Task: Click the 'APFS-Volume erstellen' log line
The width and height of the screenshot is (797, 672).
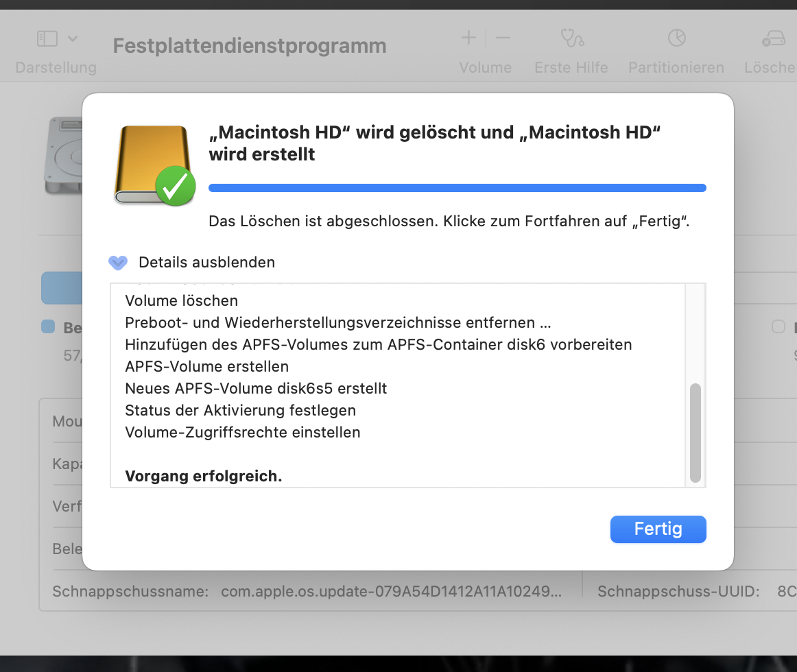Action: pyautogui.click(x=207, y=366)
